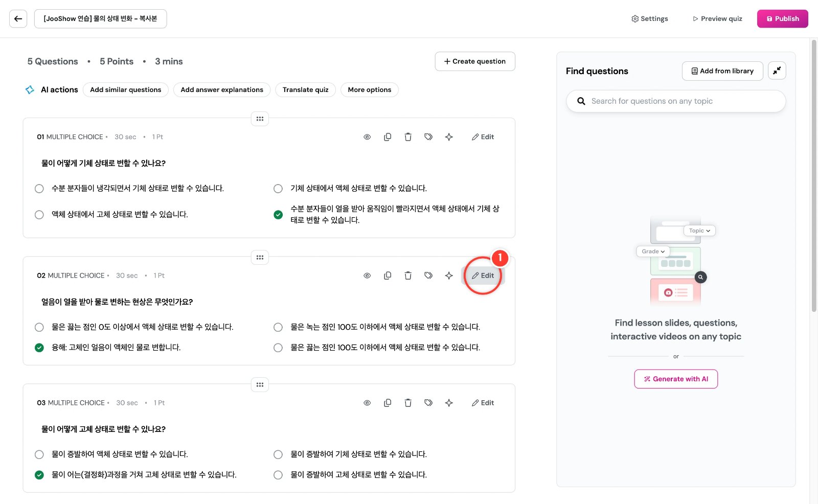818x504 pixels.
Task: Delete question 02 using trash icon
Action: click(x=408, y=276)
